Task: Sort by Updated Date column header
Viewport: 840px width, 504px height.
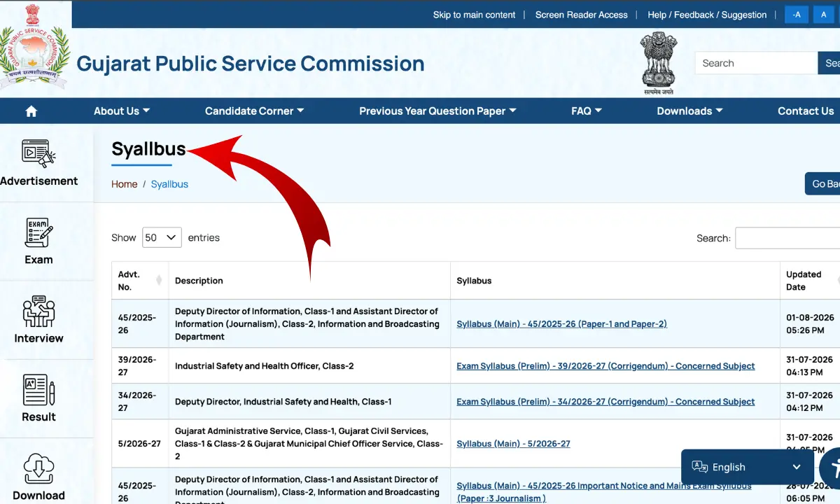Action: 811,281
